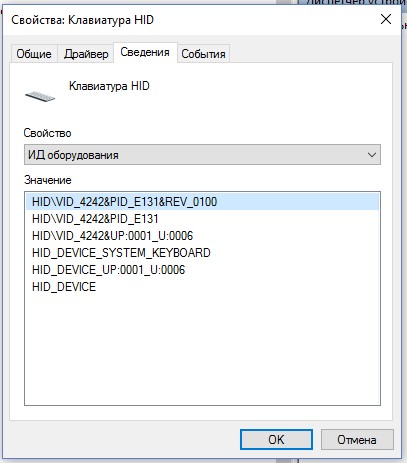Screen dimensions: 407x463
Task: Click the dialog title bar text
Action: tap(82, 20)
